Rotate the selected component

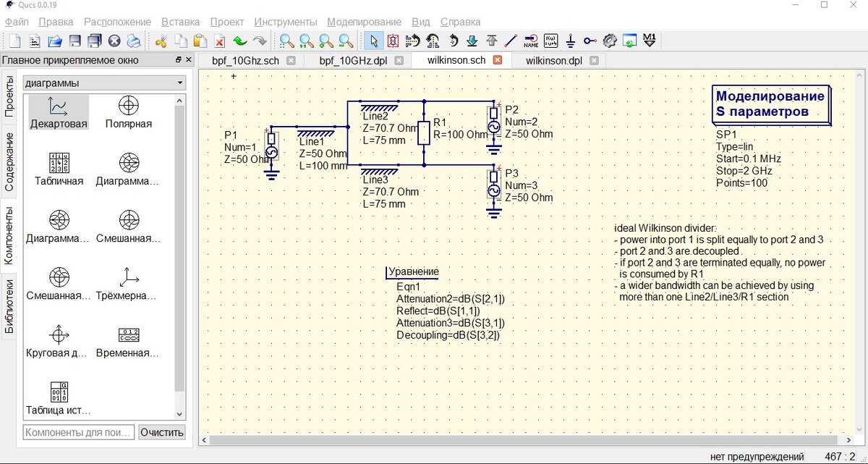pos(453,41)
